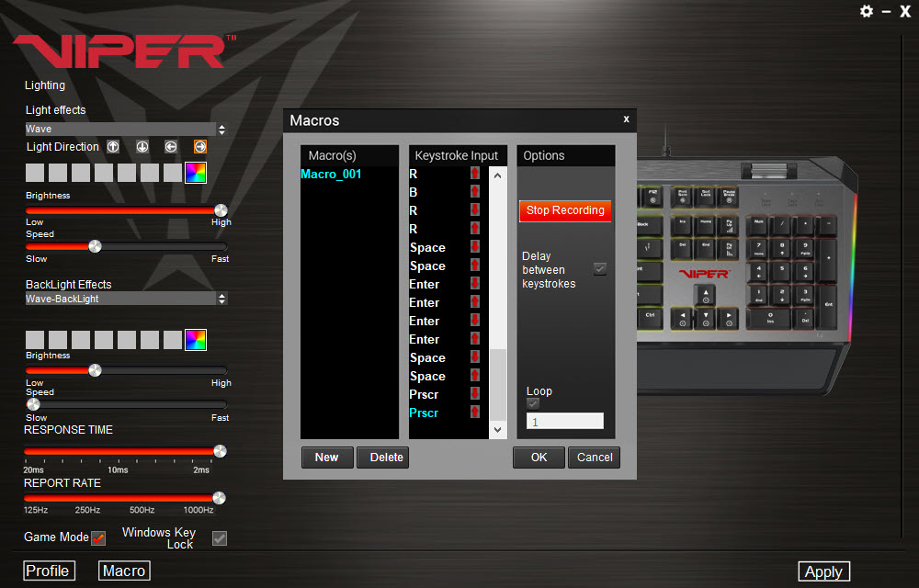Click the down arrow beside the white Prscr entry
This screenshot has width=919, height=588.
click(475, 393)
